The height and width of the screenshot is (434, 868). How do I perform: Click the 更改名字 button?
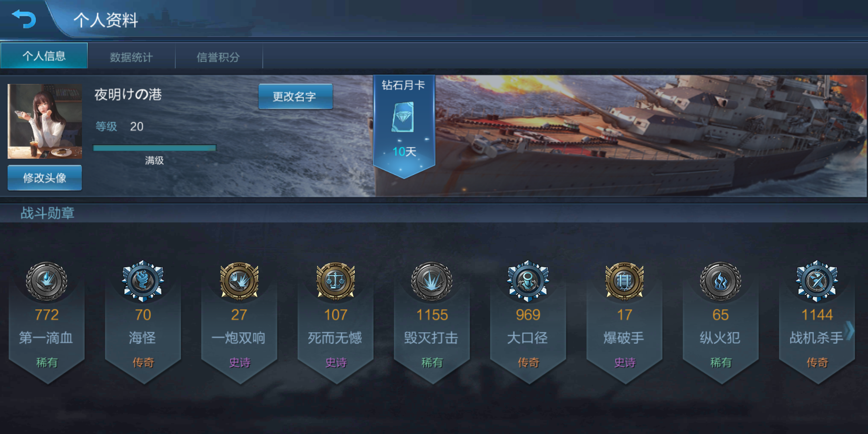point(295,96)
